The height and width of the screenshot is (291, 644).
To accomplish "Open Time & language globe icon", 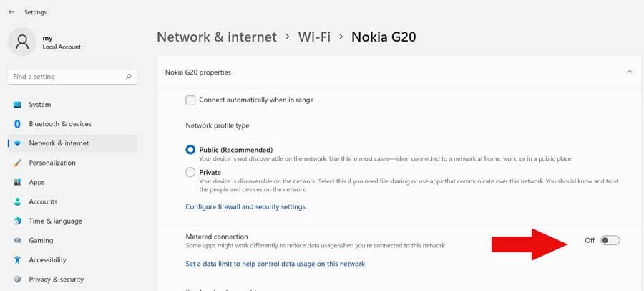I will [x=17, y=221].
